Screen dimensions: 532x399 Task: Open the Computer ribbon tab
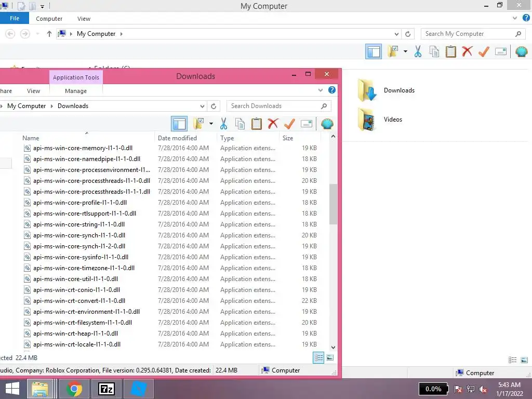point(49,19)
